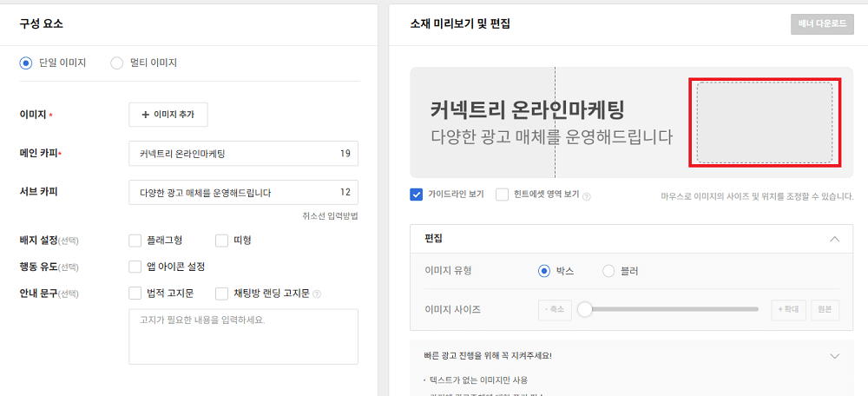The width and height of the screenshot is (868, 396).
Task: Click the 다양한 광고 매체를 운영해드립니다 preview subtext
Action: [x=552, y=137]
